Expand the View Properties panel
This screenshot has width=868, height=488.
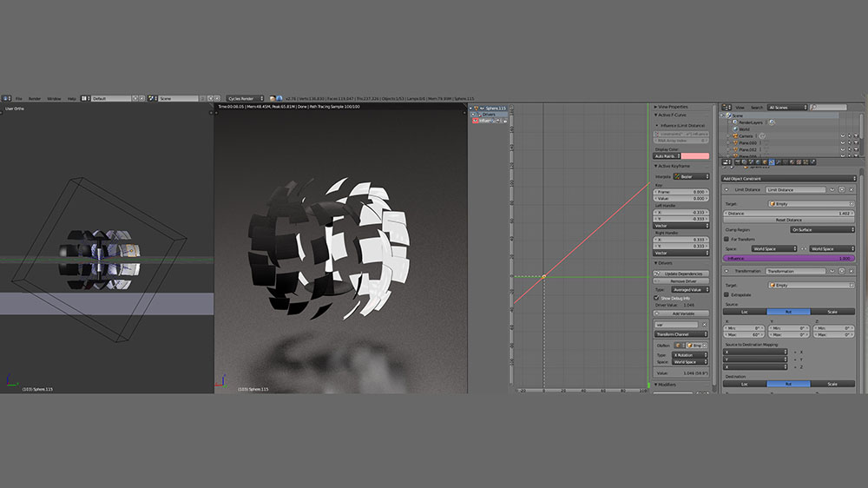(655, 107)
